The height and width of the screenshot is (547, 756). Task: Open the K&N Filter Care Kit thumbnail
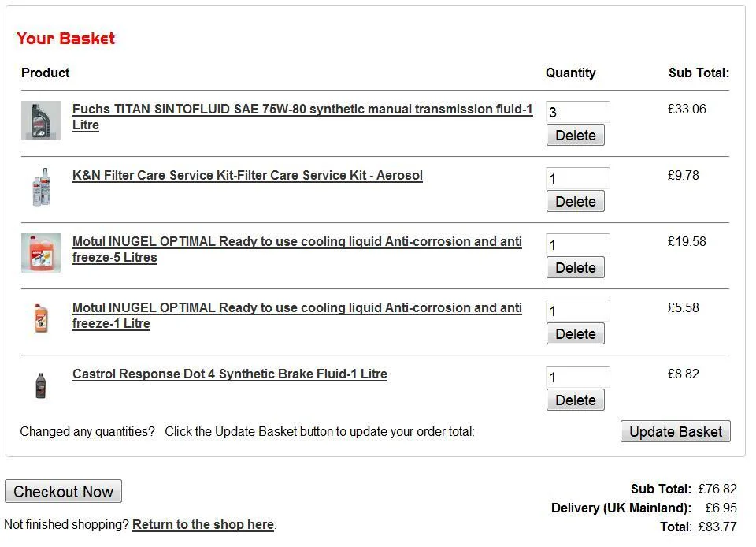[x=41, y=187]
